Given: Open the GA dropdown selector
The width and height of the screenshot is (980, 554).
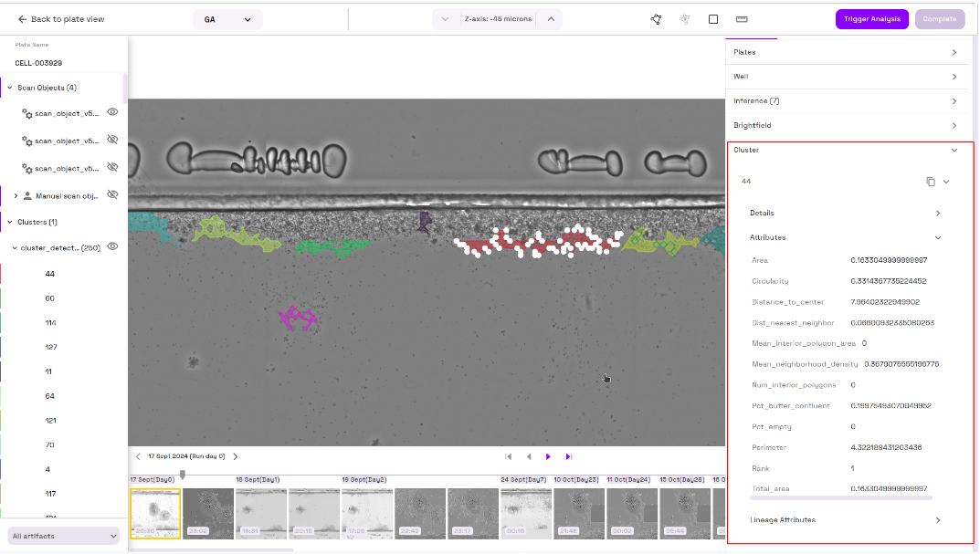Looking at the screenshot, I should [x=227, y=19].
